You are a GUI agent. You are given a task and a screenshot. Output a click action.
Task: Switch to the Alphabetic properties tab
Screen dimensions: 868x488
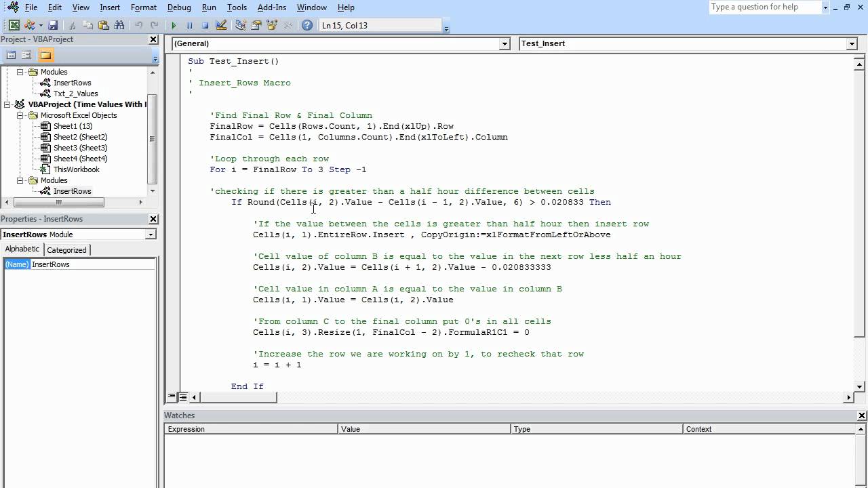(x=22, y=249)
